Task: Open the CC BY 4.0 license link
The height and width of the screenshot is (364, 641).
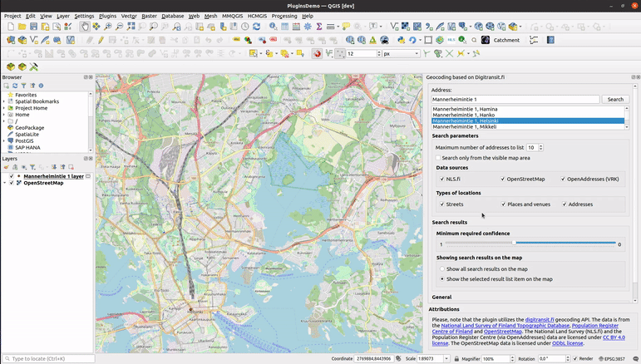Action: pyautogui.click(x=614, y=337)
